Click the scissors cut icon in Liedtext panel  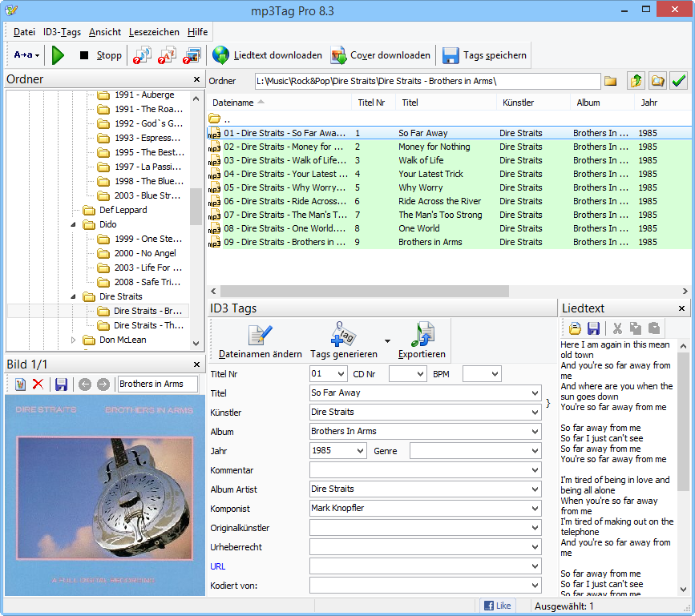coord(617,328)
